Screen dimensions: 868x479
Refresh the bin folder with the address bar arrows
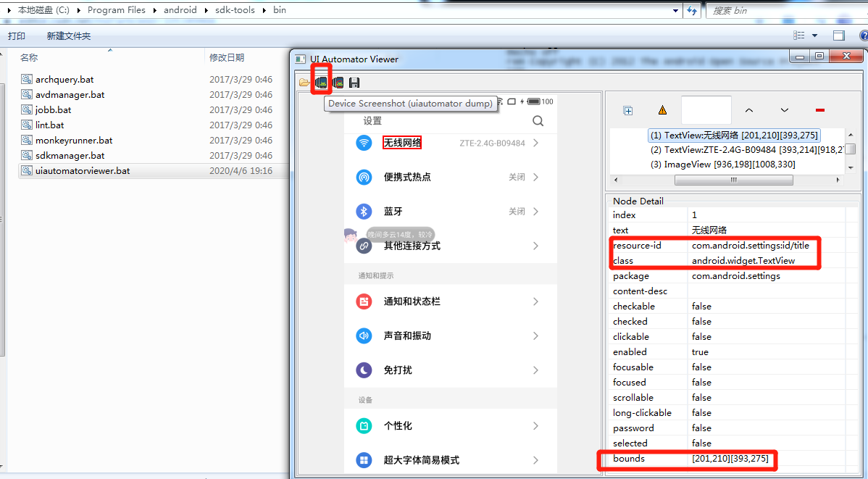click(692, 9)
